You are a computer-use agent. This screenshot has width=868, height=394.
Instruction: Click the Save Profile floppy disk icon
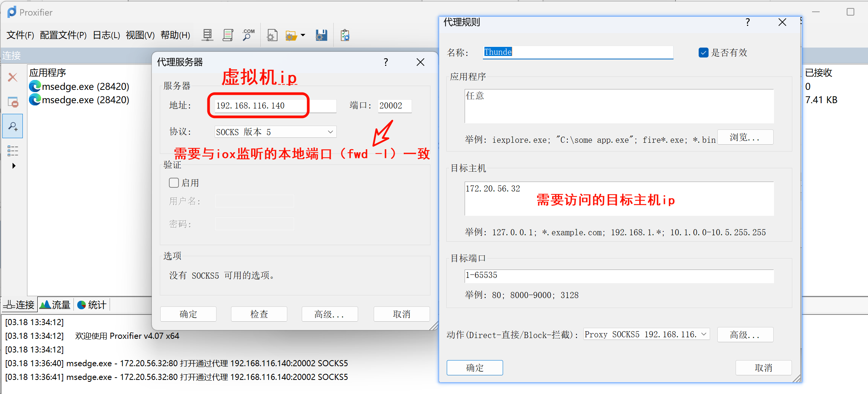coord(321,35)
